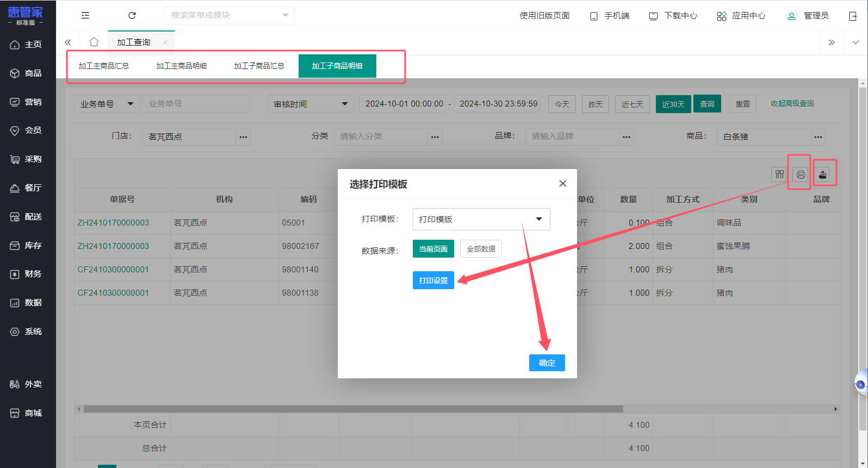Open the 主页 home sidebar item
The height and width of the screenshot is (468, 868).
point(26,45)
